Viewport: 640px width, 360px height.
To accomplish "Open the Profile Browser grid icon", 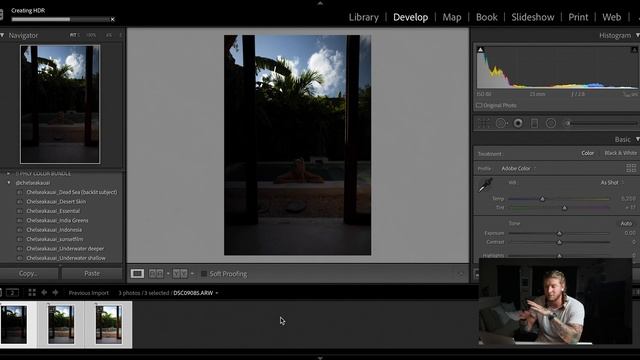I will pos(631,168).
